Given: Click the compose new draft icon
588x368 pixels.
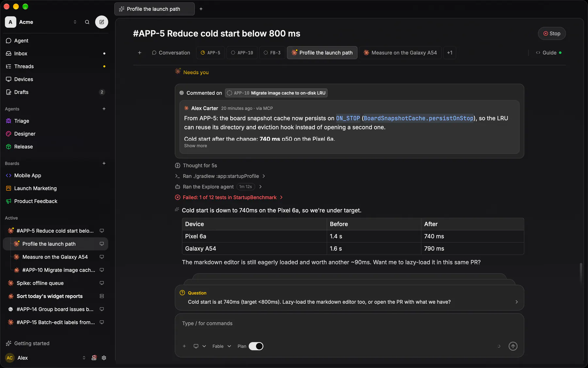Looking at the screenshot, I should tap(102, 22).
